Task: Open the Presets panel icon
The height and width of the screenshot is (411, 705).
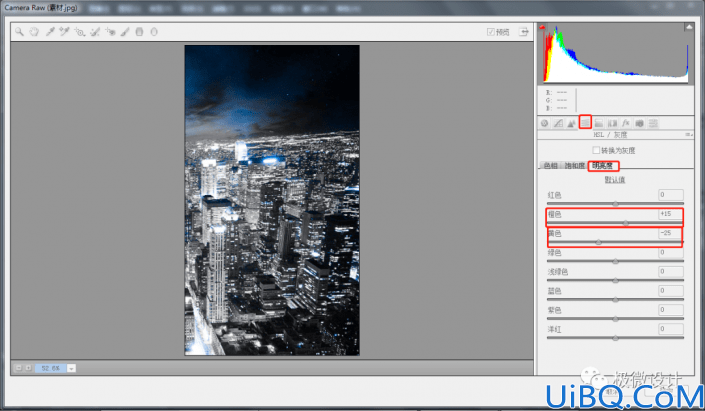Action: tap(653, 123)
